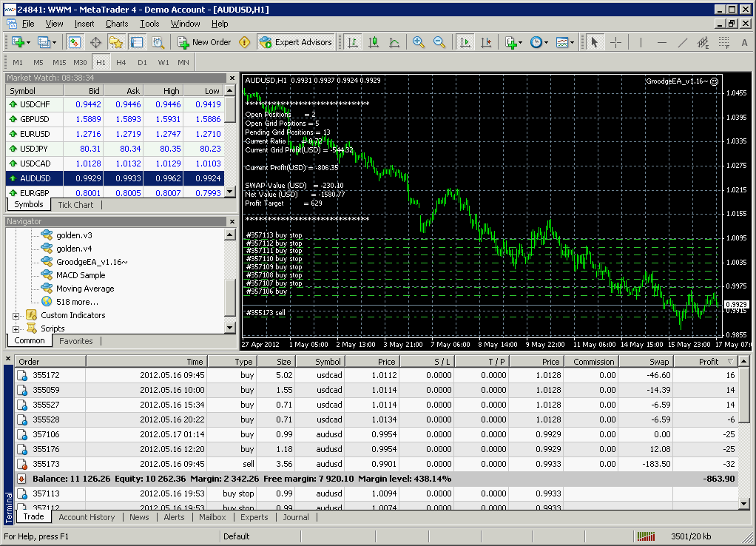Select the Fibonacci retracement tool
This screenshot has height=546, width=756.
point(723,42)
